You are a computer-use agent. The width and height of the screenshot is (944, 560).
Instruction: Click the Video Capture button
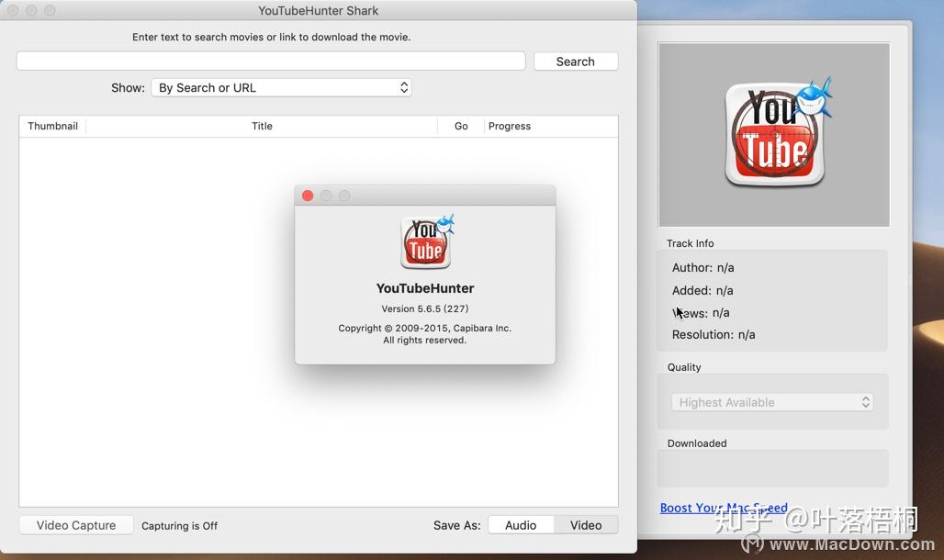(76, 525)
